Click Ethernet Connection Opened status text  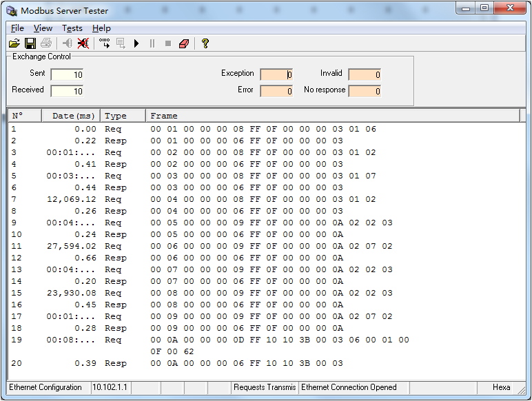(349, 387)
